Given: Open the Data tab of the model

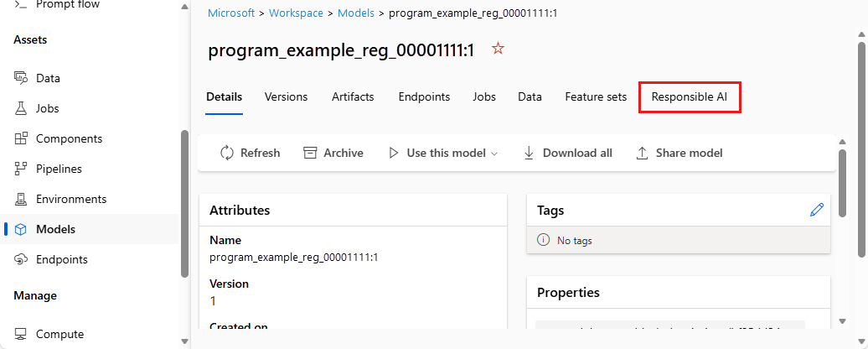Looking at the screenshot, I should pyautogui.click(x=530, y=97).
